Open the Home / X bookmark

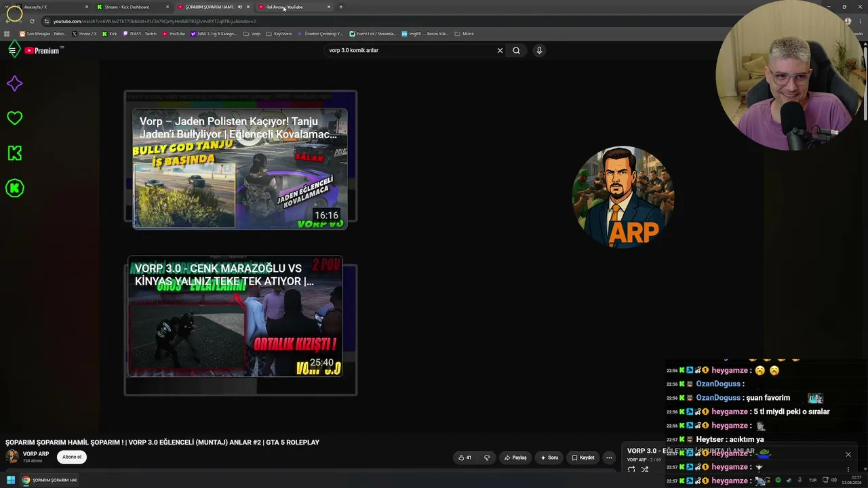pos(84,34)
